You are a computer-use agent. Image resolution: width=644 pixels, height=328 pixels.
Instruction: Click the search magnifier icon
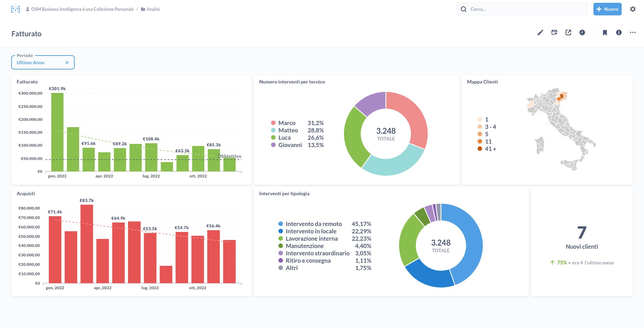point(464,9)
